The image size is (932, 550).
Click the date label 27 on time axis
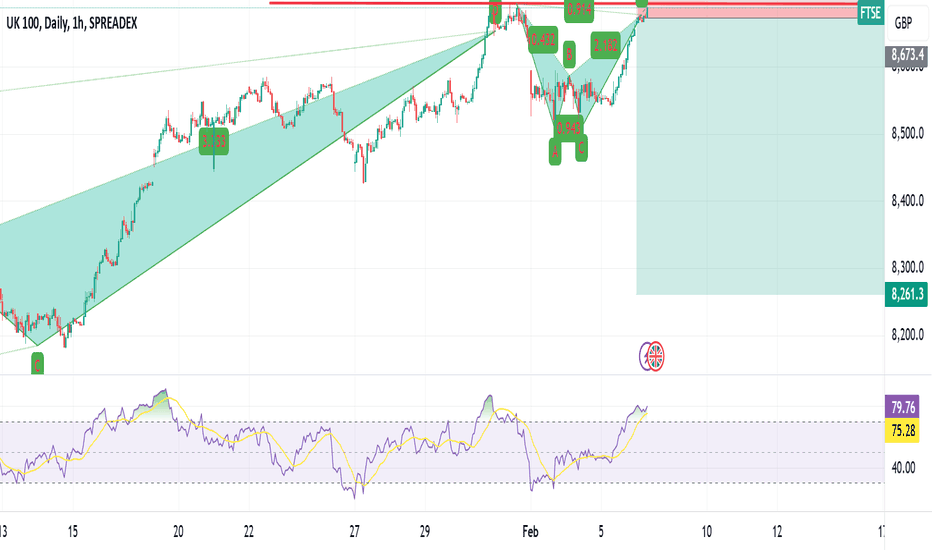[x=354, y=531]
